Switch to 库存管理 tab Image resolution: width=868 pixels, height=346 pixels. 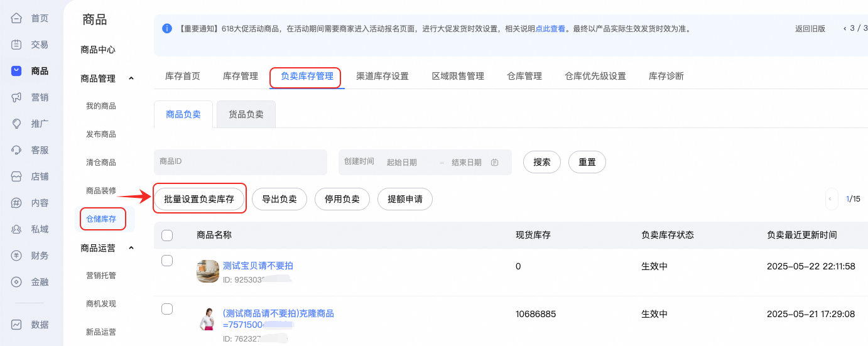(241, 76)
